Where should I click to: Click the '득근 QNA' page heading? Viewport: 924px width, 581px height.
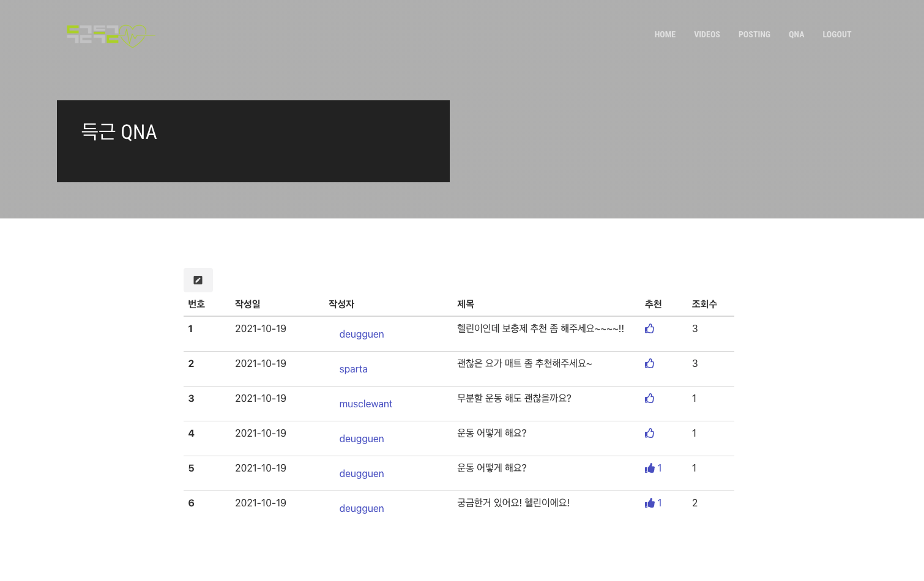point(119,131)
